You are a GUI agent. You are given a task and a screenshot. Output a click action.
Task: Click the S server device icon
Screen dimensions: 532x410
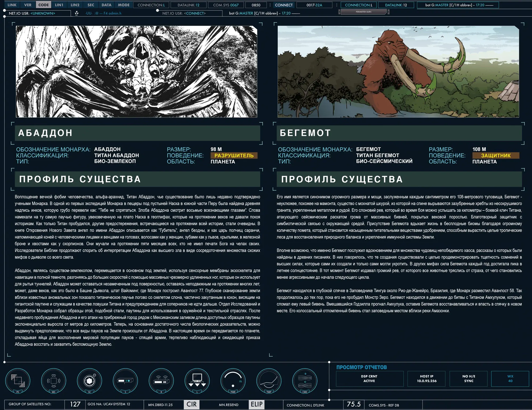[125, 381]
